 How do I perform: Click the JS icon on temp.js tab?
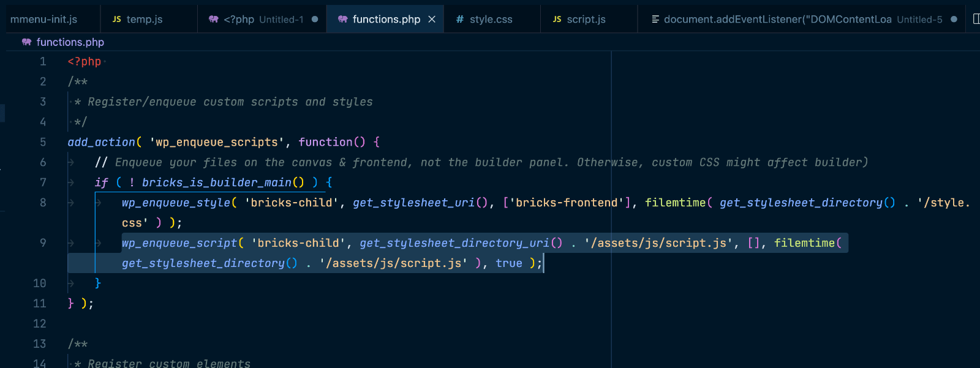click(x=117, y=19)
